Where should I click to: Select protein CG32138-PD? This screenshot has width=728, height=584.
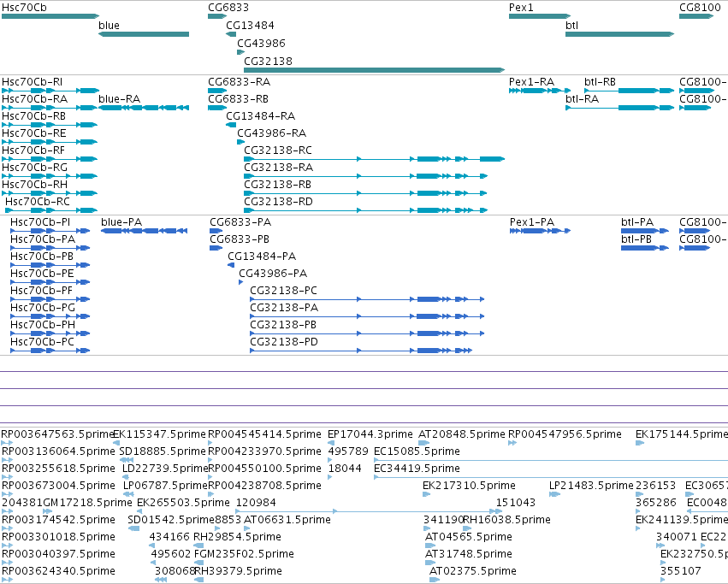[x=284, y=342]
